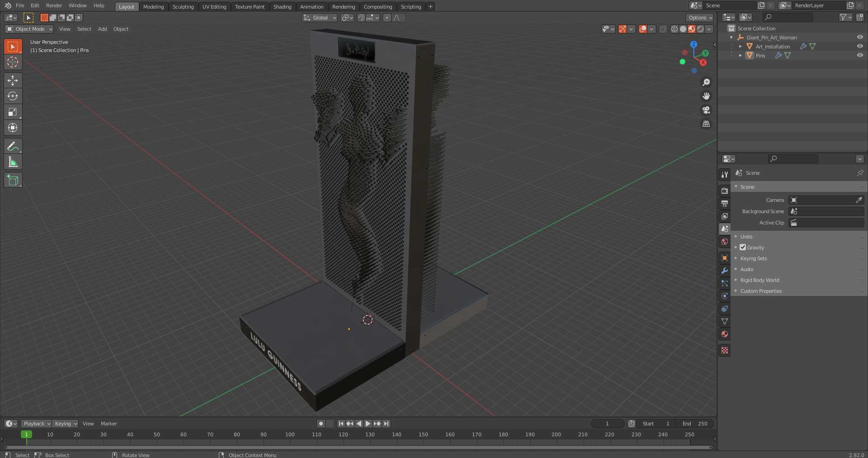The image size is (868, 458).
Task: Open the Physics properties tab
Action: coord(725,296)
